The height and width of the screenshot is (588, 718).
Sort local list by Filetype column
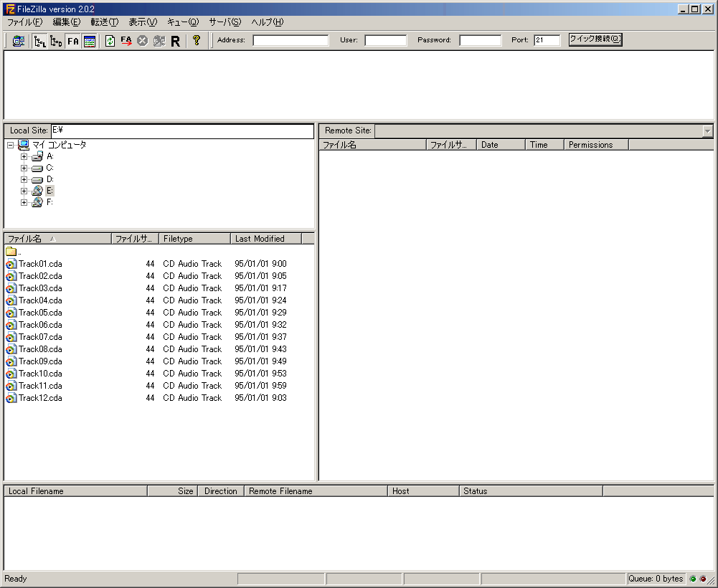(x=194, y=239)
